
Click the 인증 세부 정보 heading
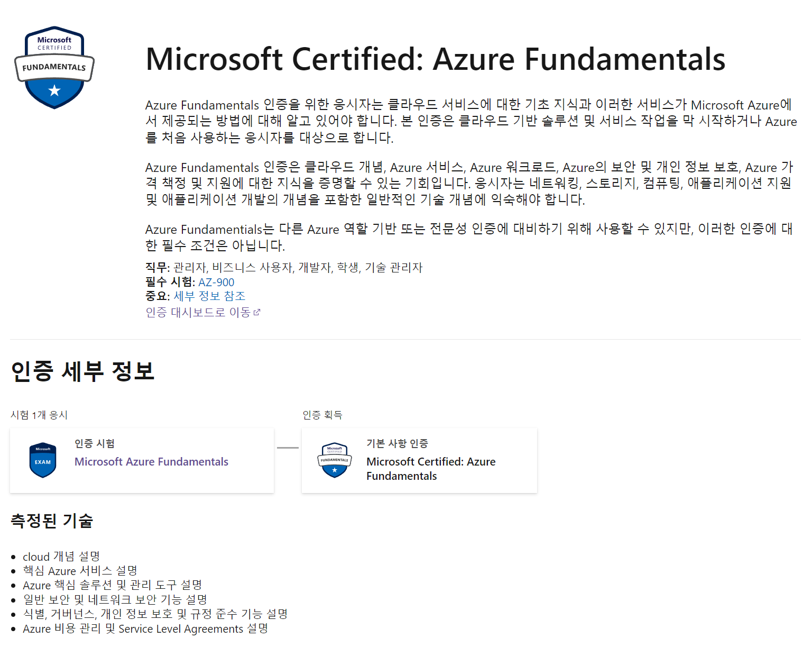point(82,371)
